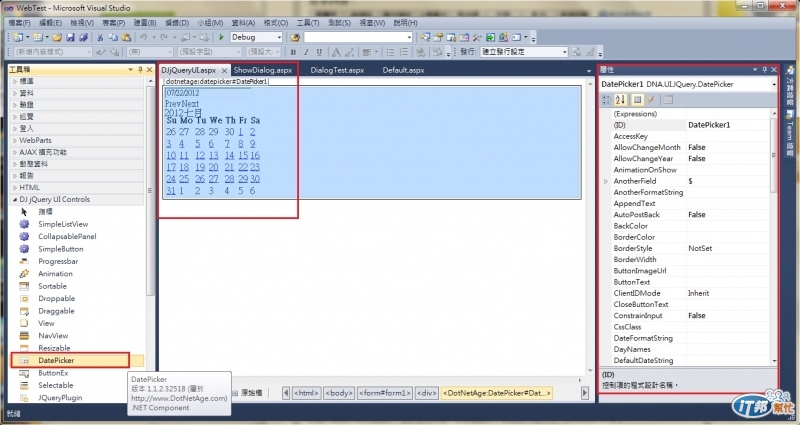Start debugging with the green play icon
Screen dimensions: 800x425
[221, 37]
